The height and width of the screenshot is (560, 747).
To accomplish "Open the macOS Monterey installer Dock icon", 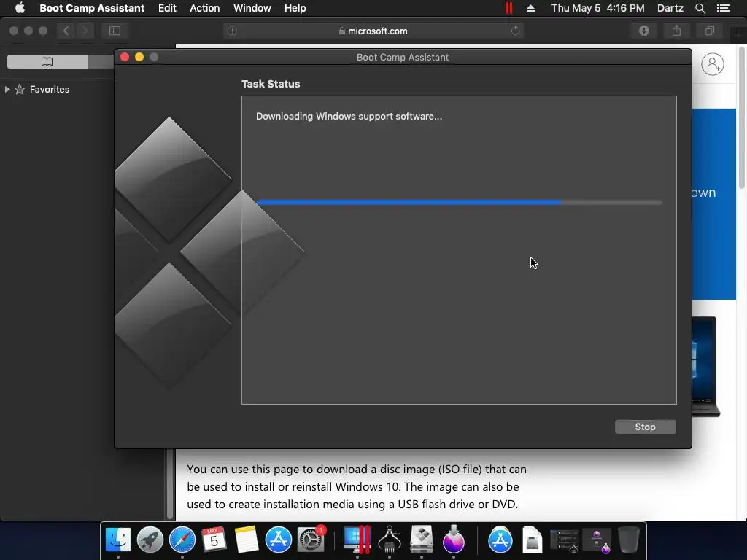I will (x=453, y=540).
